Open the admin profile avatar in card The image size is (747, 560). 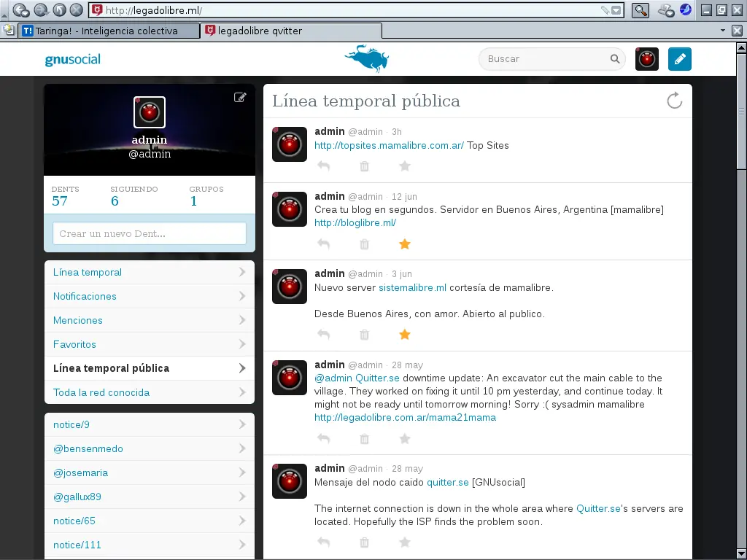[150, 112]
